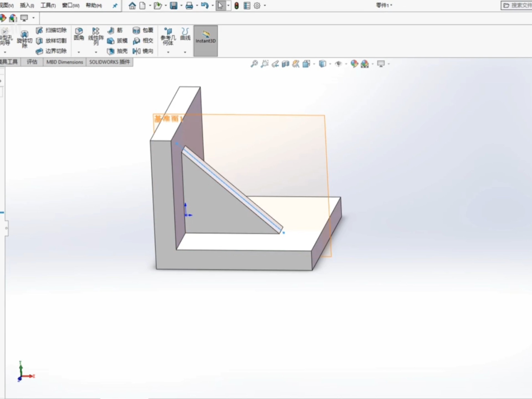Screen dimensions: 532x399
Task: Click the zoom to fit icon
Action: tap(254, 64)
